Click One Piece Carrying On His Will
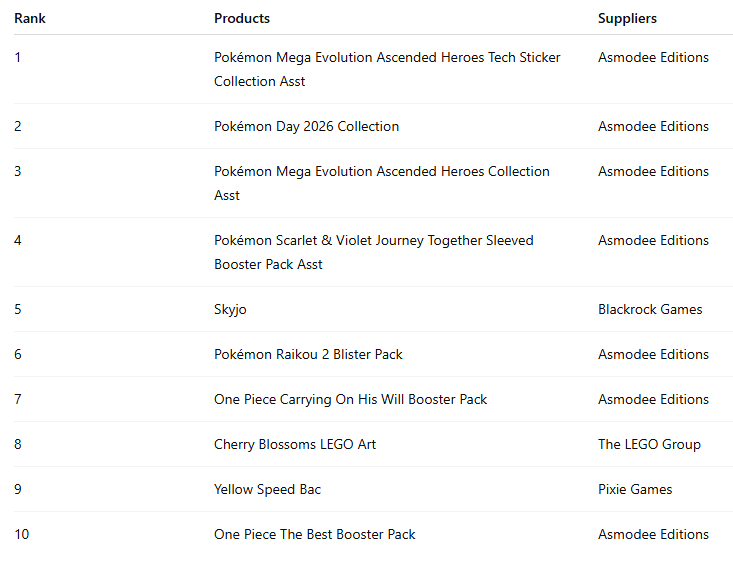 [x=350, y=399]
